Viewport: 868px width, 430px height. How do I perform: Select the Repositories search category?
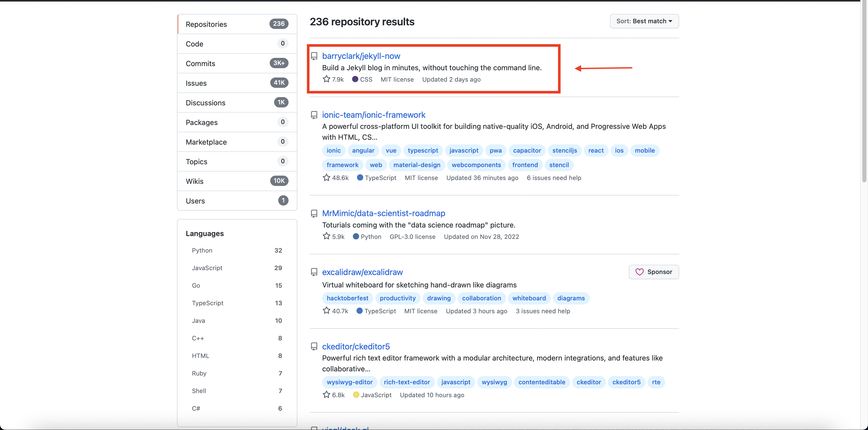tap(237, 24)
